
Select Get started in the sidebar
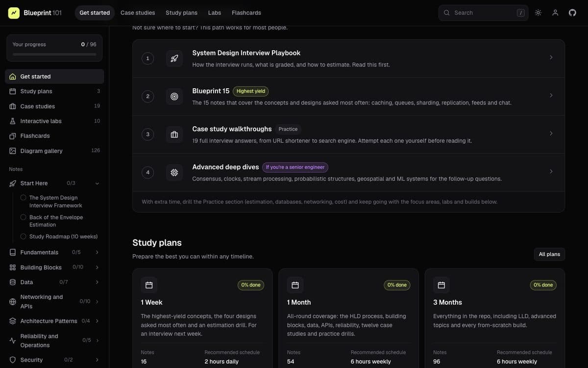[54, 77]
